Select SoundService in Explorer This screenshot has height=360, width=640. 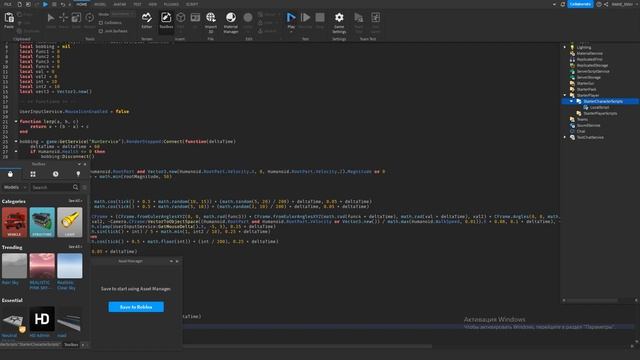point(588,125)
